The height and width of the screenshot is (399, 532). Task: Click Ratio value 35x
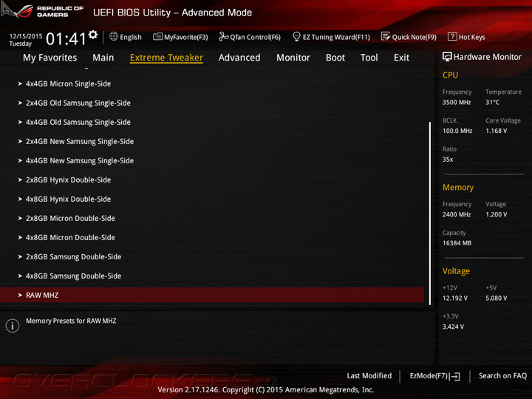(x=448, y=160)
